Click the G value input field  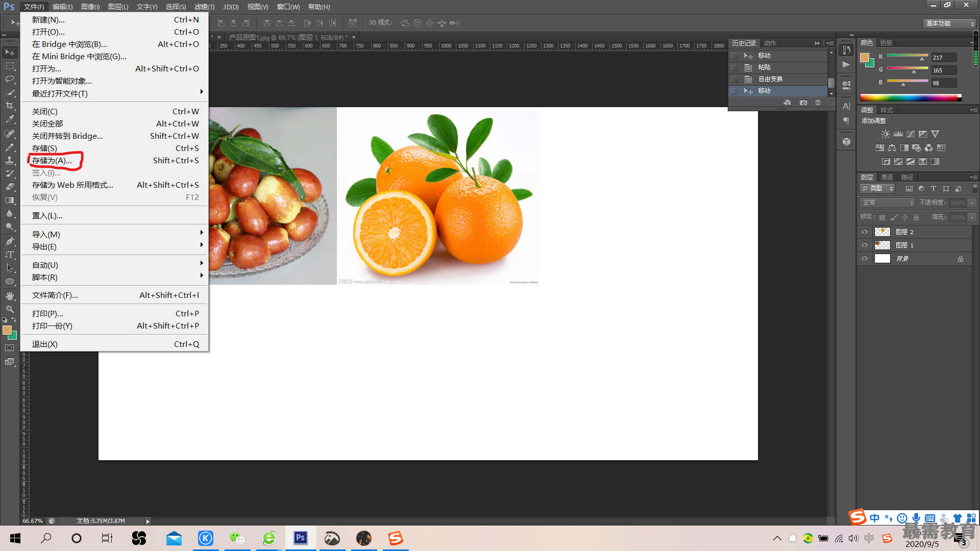tap(944, 70)
